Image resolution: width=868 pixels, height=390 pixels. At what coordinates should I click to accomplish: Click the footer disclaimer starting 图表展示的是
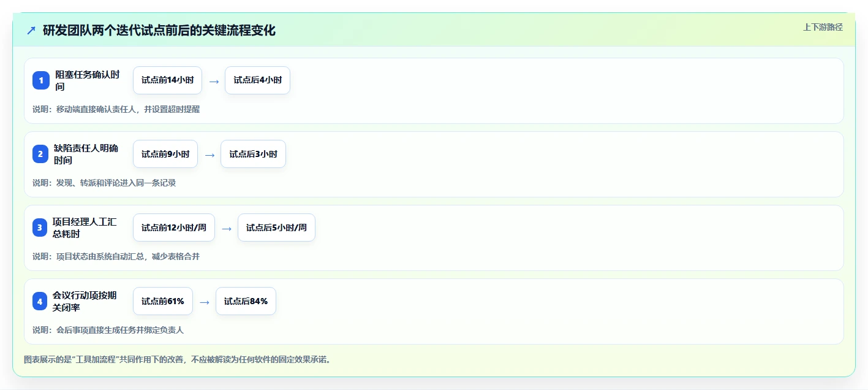(178, 359)
